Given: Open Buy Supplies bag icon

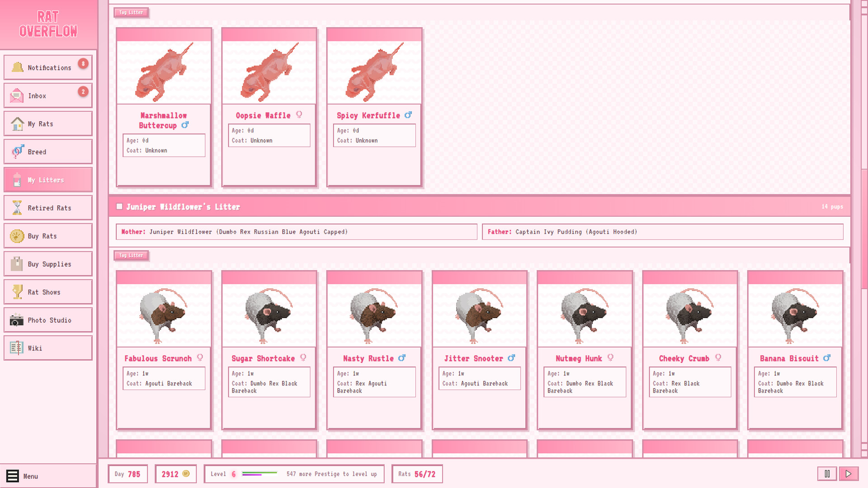Looking at the screenshot, I should coord(17,263).
